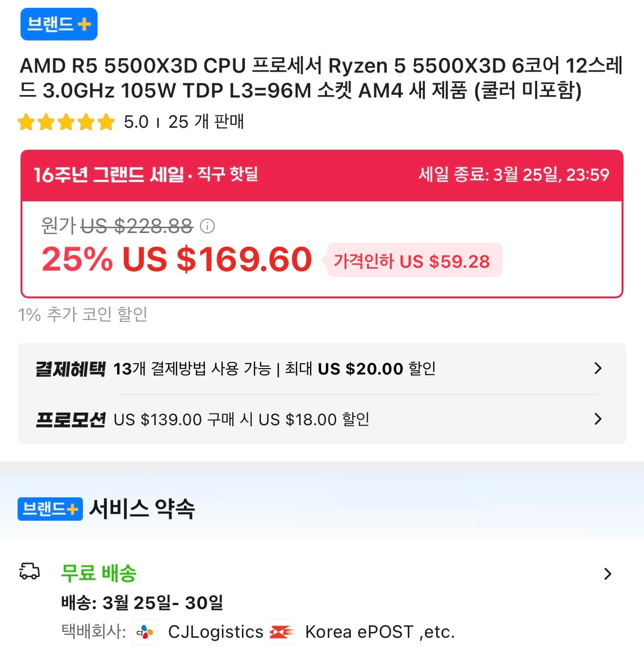Click the info icon beside original price

207,226
